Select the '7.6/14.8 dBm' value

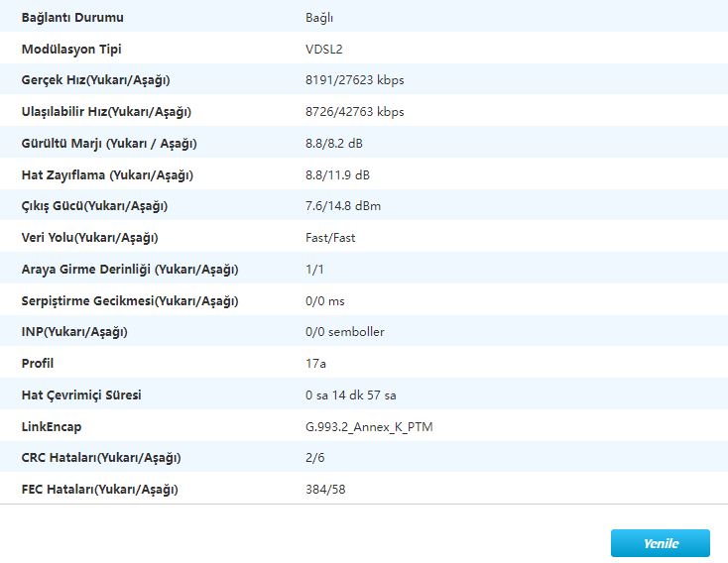(x=343, y=205)
